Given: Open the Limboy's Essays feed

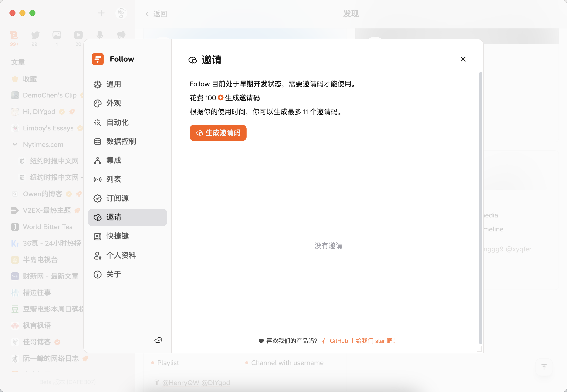Looking at the screenshot, I should click(42, 128).
